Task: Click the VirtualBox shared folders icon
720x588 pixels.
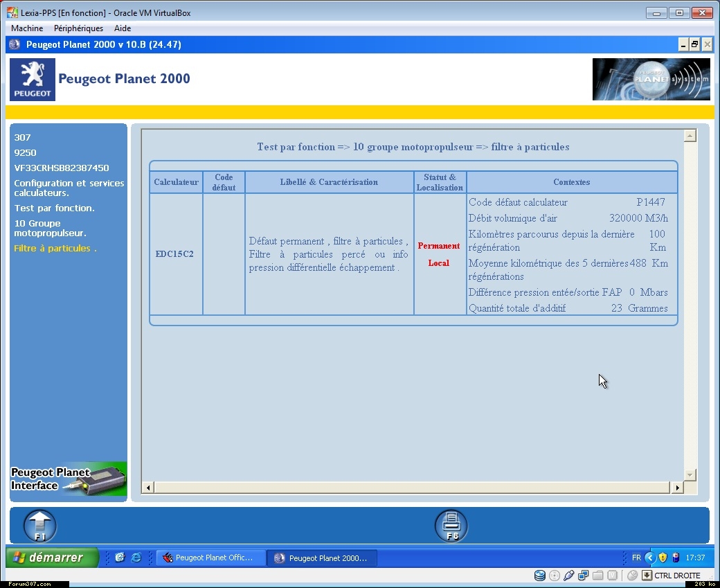Action: pyautogui.click(x=598, y=576)
